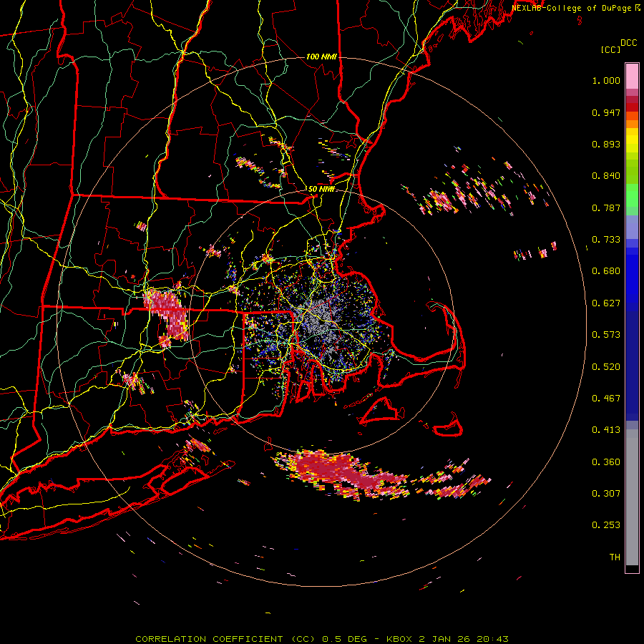Click the DCC product label above the scale
The height and width of the screenshot is (644, 644).
click(x=628, y=43)
